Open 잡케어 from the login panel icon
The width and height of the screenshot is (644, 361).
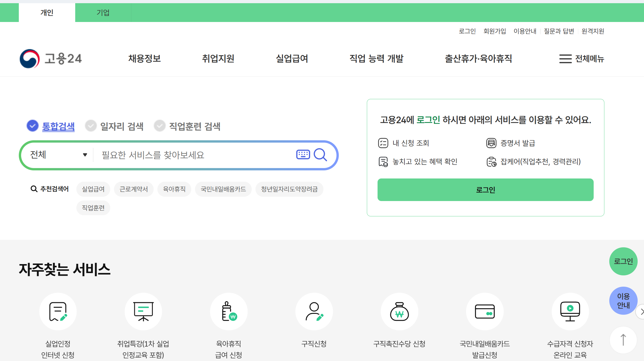pyautogui.click(x=491, y=162)
